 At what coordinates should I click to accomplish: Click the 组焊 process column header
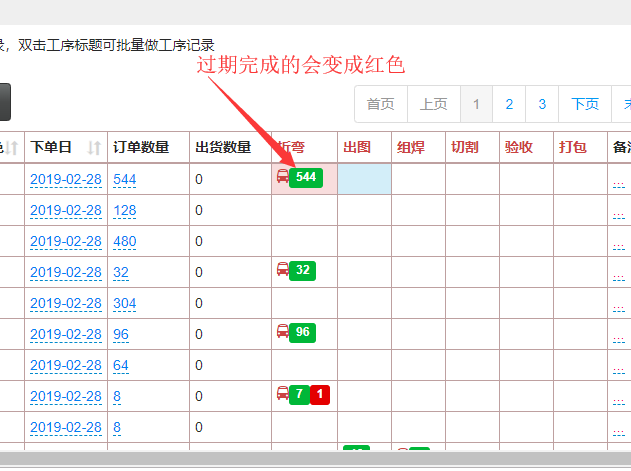(x=410, y=148)
